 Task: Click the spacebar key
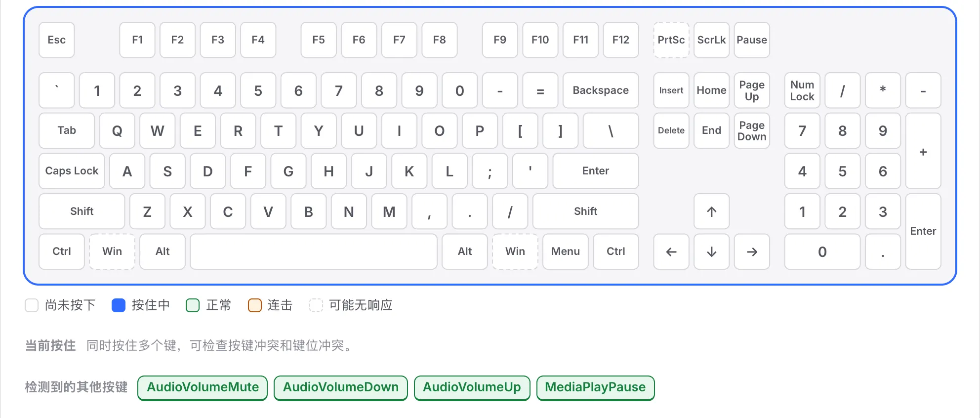314,251
